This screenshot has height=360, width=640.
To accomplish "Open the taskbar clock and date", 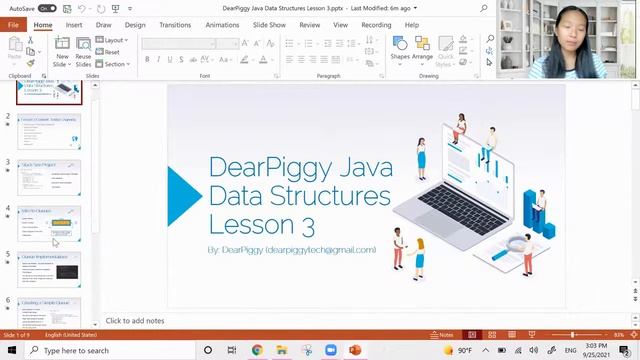I will tap(596, 350).
